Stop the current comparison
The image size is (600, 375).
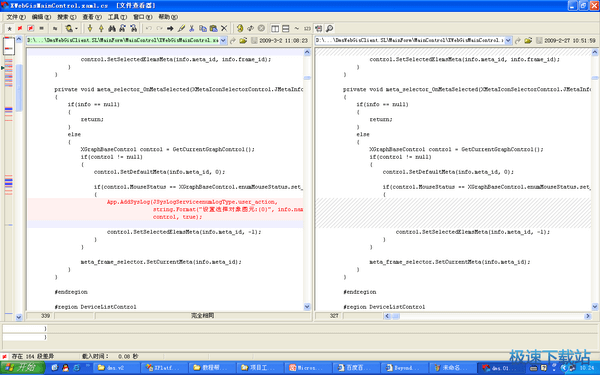(261, 28)
